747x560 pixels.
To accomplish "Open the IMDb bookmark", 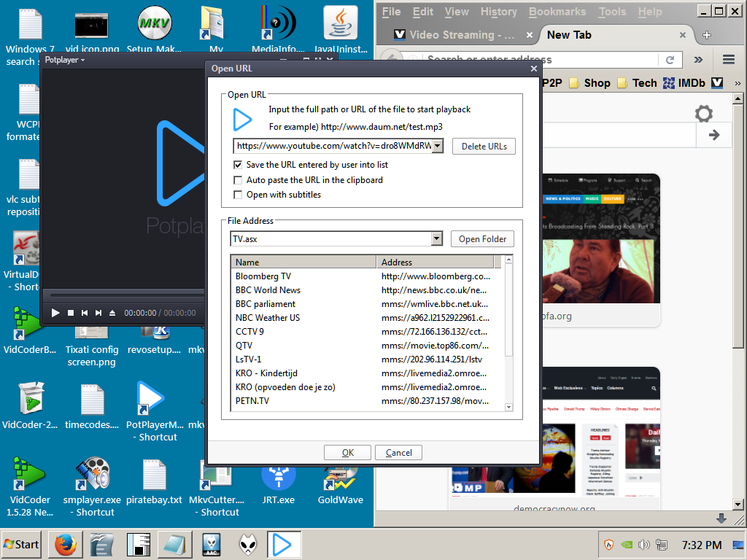I will point(684,83).
